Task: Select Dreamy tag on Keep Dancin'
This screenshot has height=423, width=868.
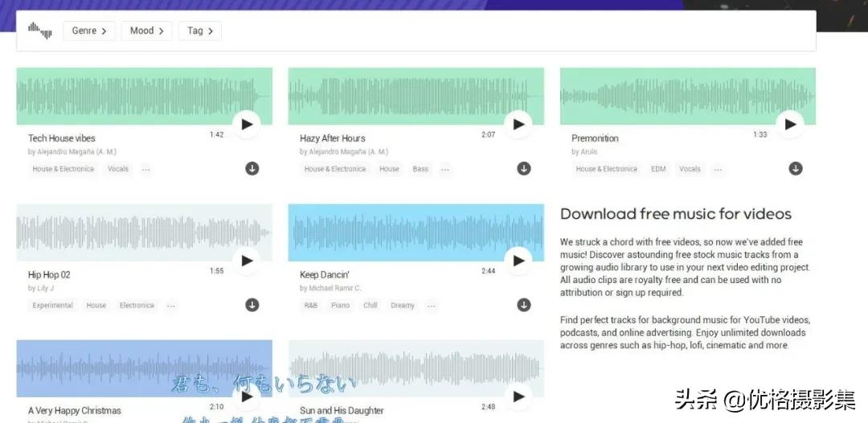Action: tap(403, 306)
